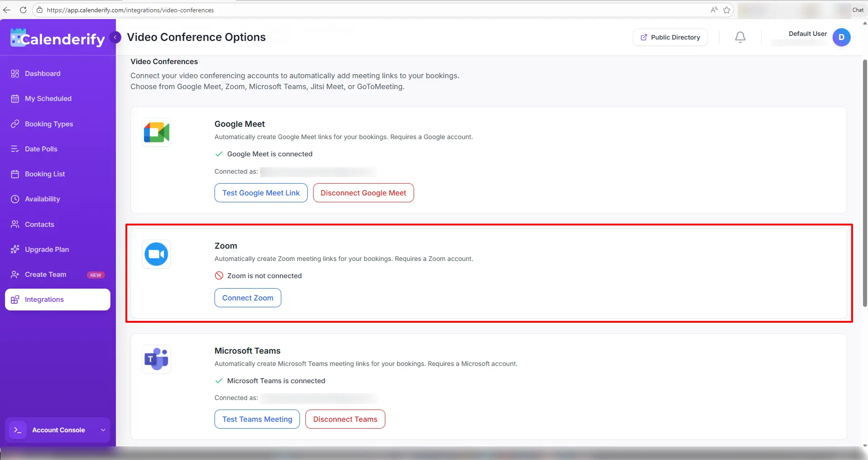Click the Calenderify logo
The height and width of the screenshot is (460, 868).
pyautogui.click(x=56, y=37)
